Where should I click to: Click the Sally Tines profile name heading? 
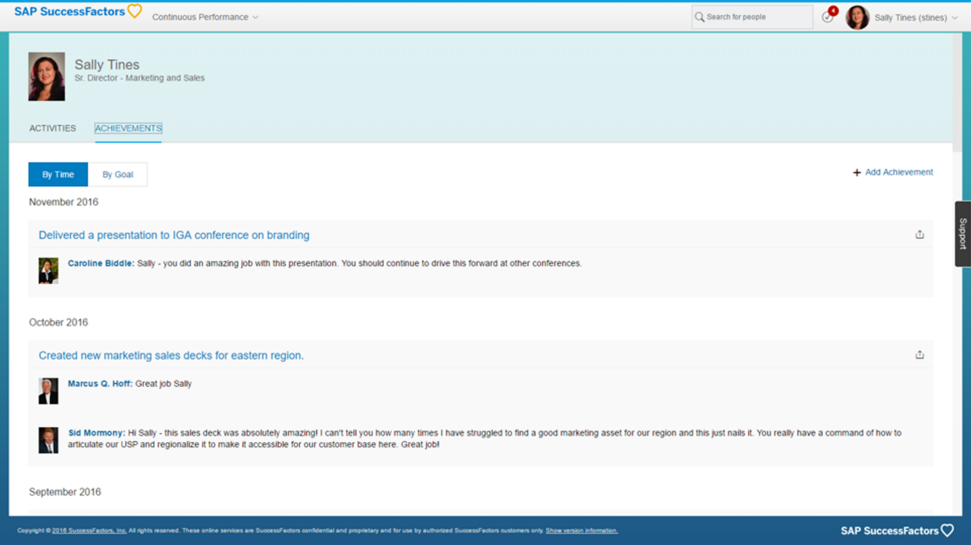coord(107,64)
